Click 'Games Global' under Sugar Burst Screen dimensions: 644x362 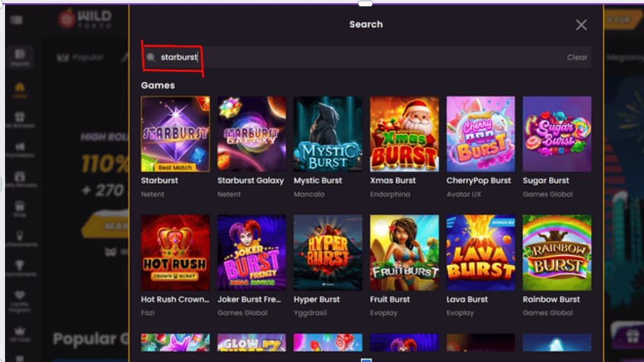[x=548, y=194]
